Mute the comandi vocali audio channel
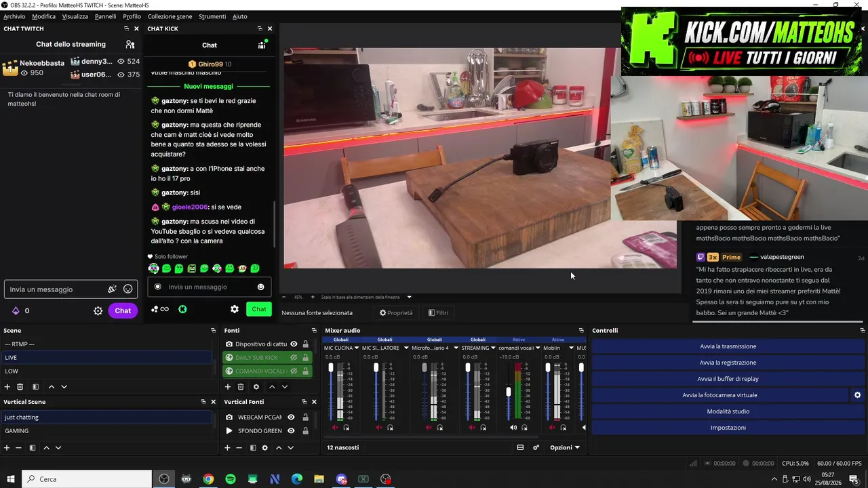The height and width of the screenshot is (488, 868). click(513, 428)
